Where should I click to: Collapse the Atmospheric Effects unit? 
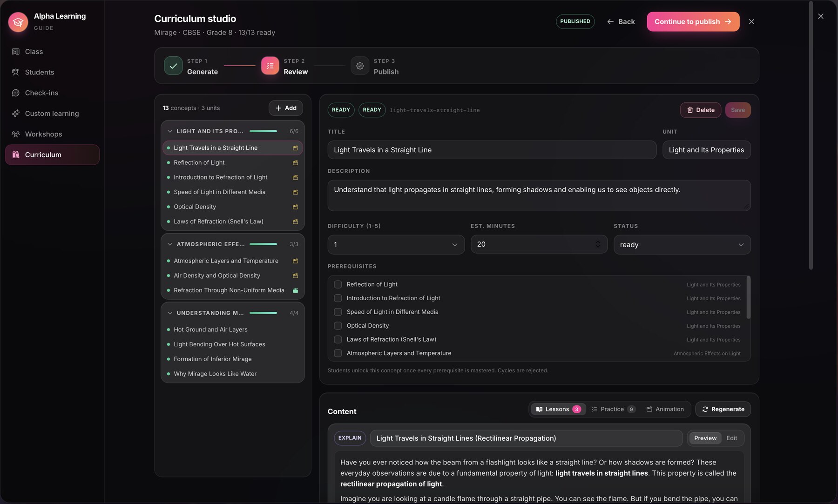[x=170, y=244]
